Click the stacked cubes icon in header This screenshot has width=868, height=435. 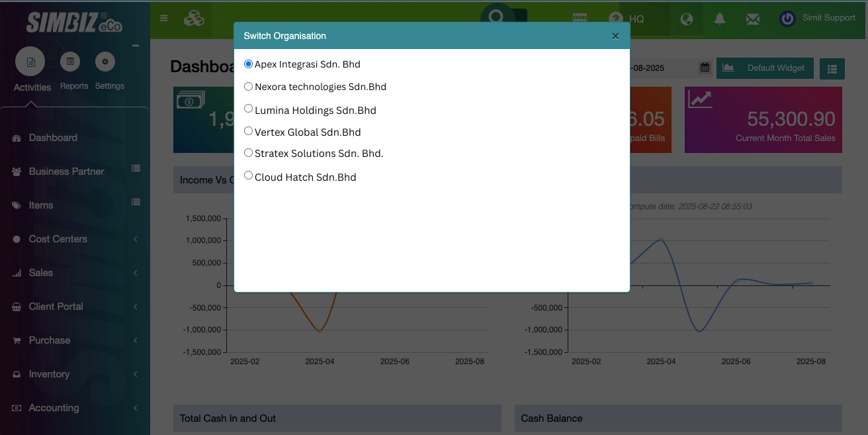194,19
